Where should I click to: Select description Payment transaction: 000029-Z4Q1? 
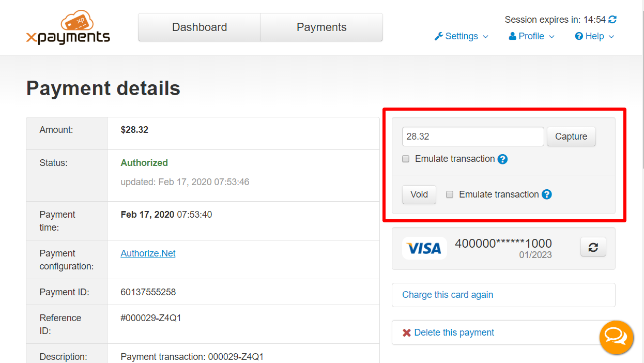point(192,357)
